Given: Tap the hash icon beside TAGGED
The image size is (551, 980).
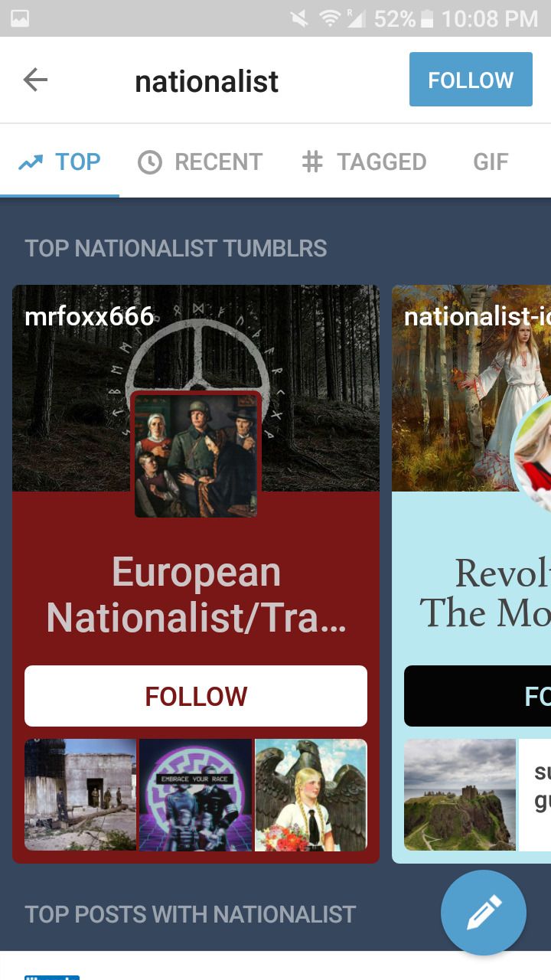Looking at the screenshot, I should (312, 162).
